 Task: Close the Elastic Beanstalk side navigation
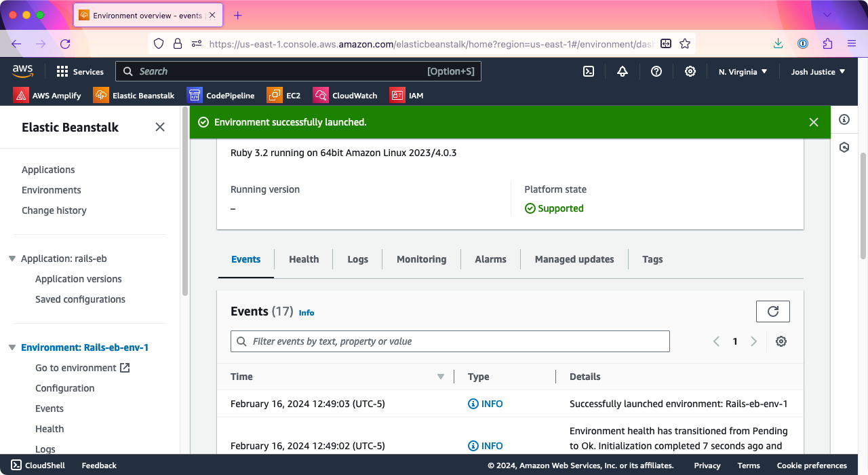pyautogui.click(x=160, y=127)
